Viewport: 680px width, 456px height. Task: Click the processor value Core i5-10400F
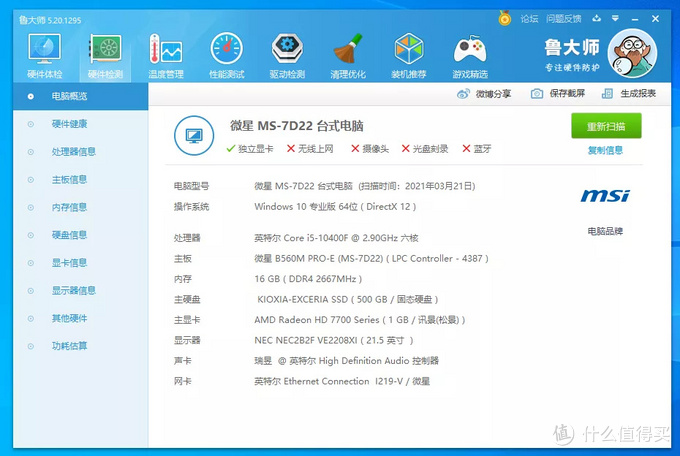(336, 238)
